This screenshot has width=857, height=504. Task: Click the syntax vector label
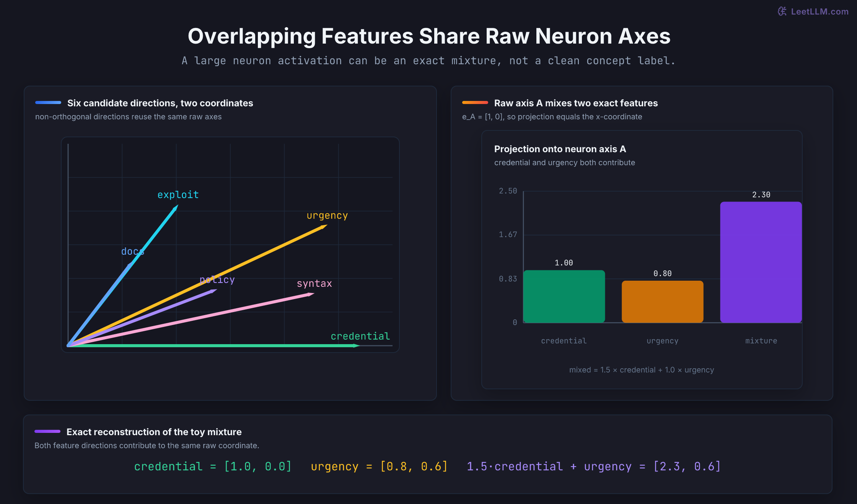[314, 284]
